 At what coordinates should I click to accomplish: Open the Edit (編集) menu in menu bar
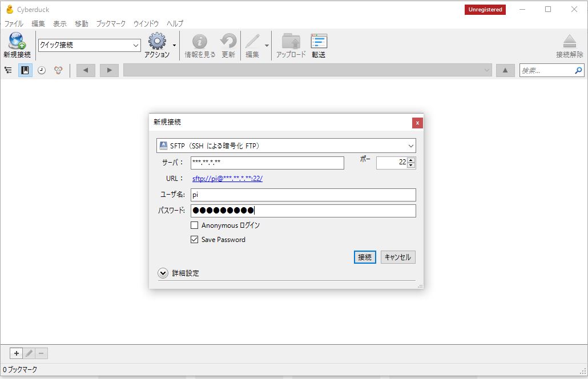[38, 23]
